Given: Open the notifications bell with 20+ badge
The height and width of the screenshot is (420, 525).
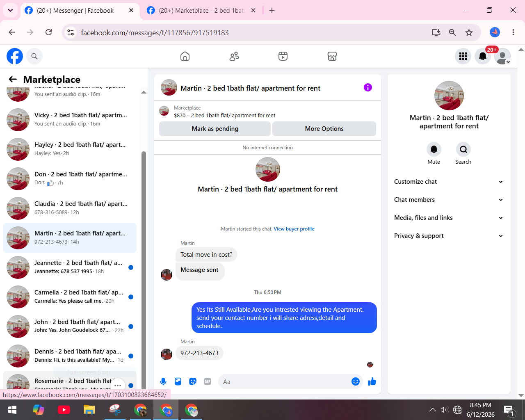Looking at the screenshot, I should coord(483,56).
